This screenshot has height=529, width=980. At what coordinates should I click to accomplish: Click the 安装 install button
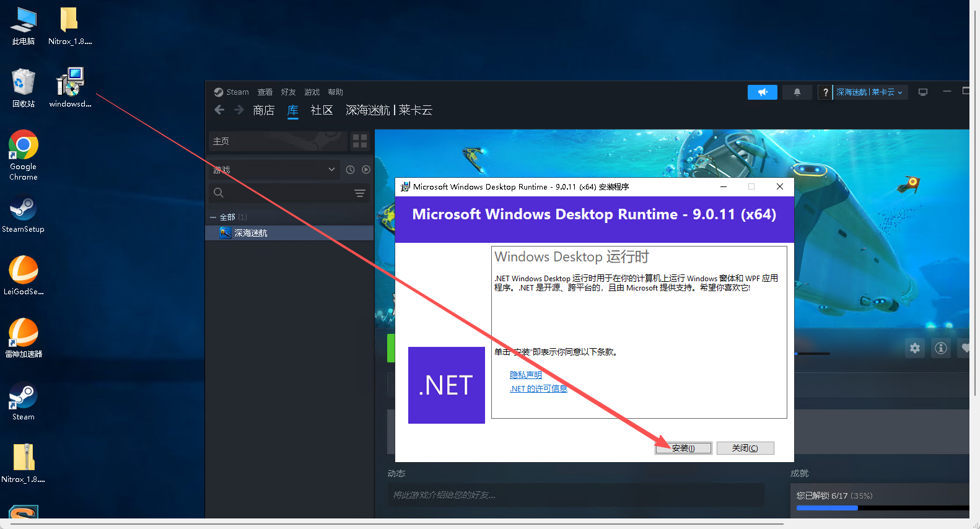click(x=683, y=448)
